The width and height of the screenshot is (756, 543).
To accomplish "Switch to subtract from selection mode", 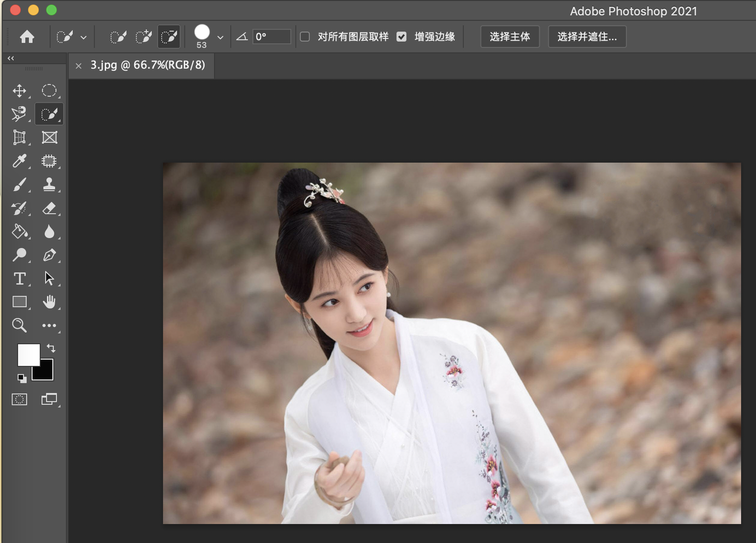I will [x=168, y=37].
